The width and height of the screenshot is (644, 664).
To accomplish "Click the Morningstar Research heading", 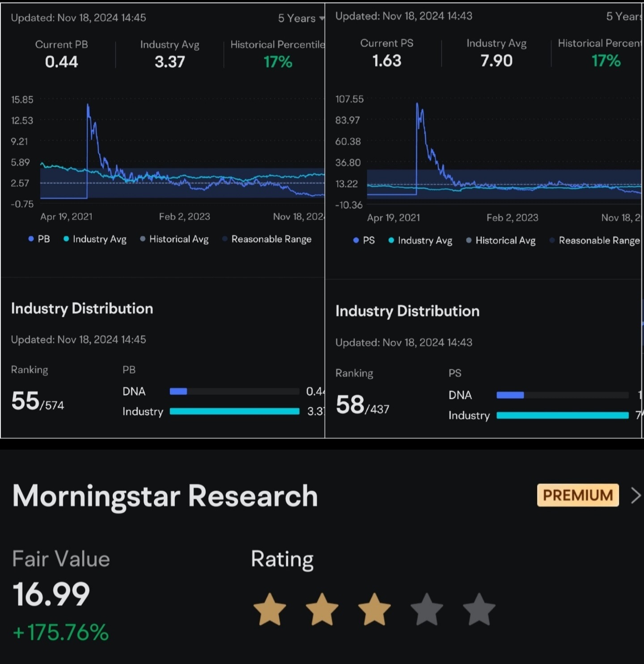I will coord(165,496).
